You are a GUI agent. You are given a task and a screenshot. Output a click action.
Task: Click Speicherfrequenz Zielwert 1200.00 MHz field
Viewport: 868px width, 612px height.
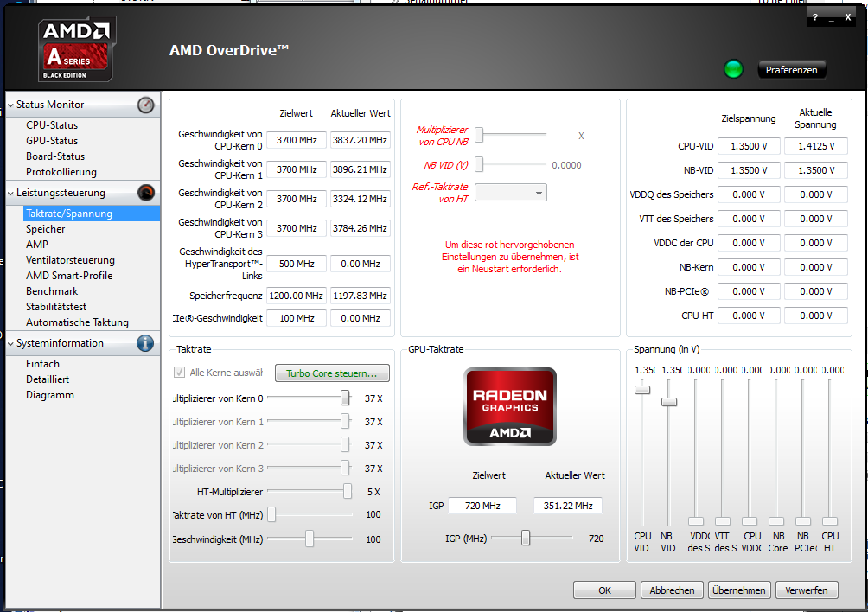pyautogui.click(x=297, y=296)
